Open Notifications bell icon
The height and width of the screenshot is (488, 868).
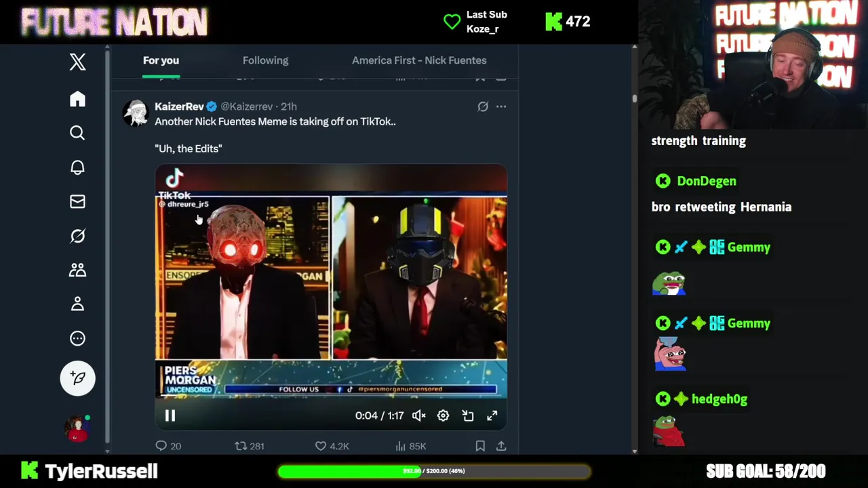(77, 167)
